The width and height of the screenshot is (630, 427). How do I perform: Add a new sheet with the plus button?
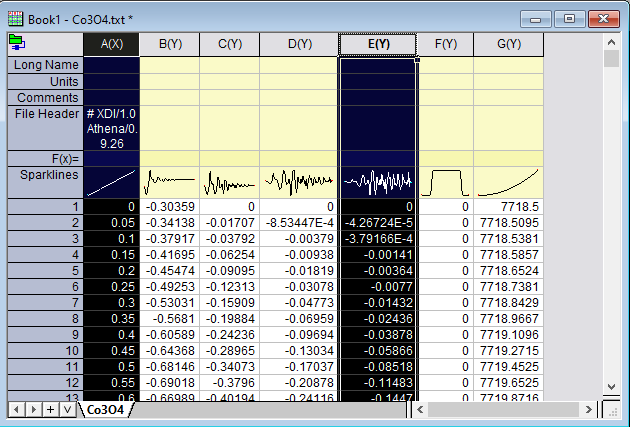pyautogui.click(x=50, y=410)
